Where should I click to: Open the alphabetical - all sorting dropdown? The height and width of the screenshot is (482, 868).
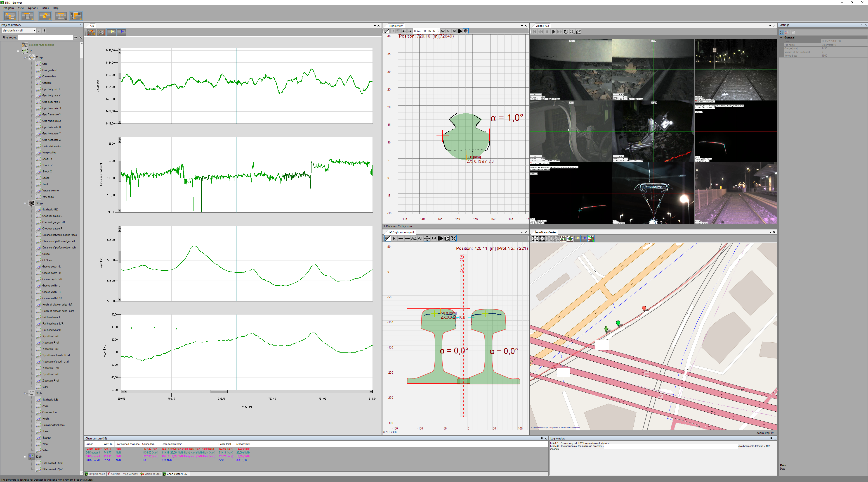coord(34,31)
